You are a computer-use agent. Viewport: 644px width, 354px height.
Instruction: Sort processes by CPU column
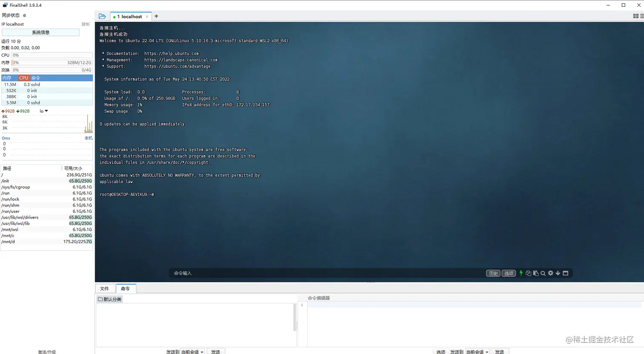coord(24,78)
